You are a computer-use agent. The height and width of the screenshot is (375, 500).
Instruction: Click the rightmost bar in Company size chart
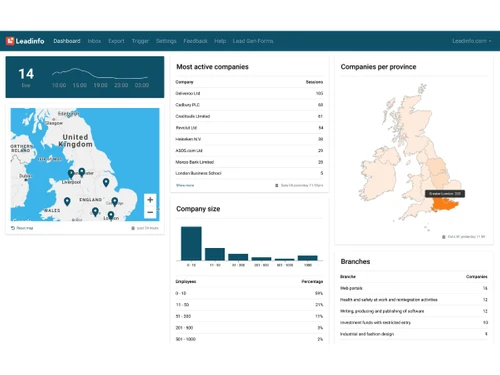click(308, 258)
